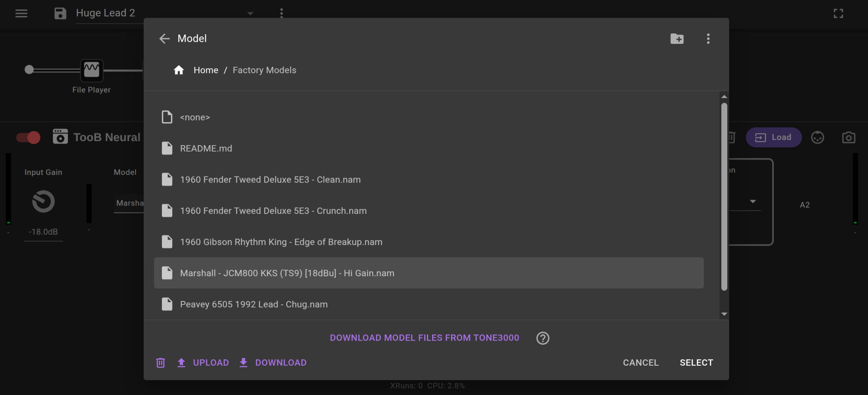
Task: Adjust the Input Gain dial
Action: click(43, 201)
